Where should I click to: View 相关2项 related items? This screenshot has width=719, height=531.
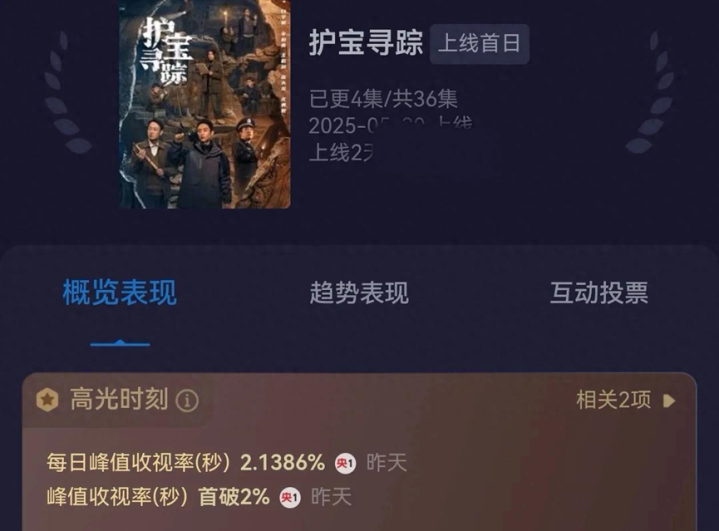coord(614,400)
